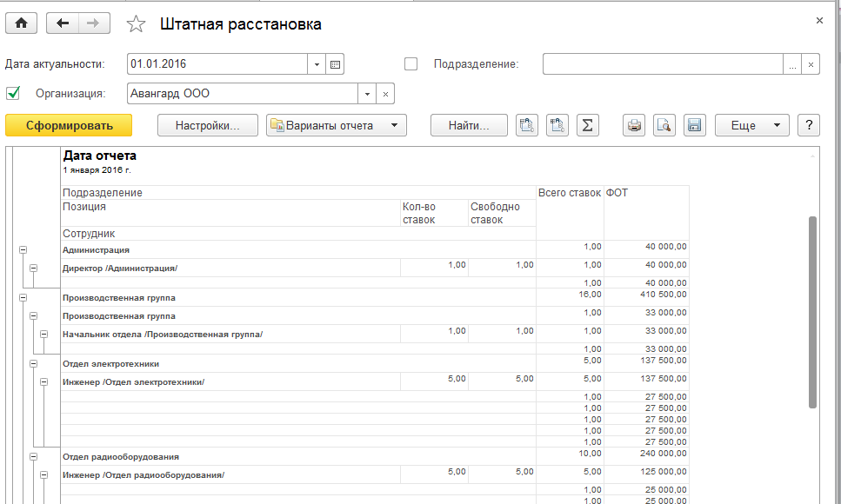Add report to favorites with star

pos(136,24)
